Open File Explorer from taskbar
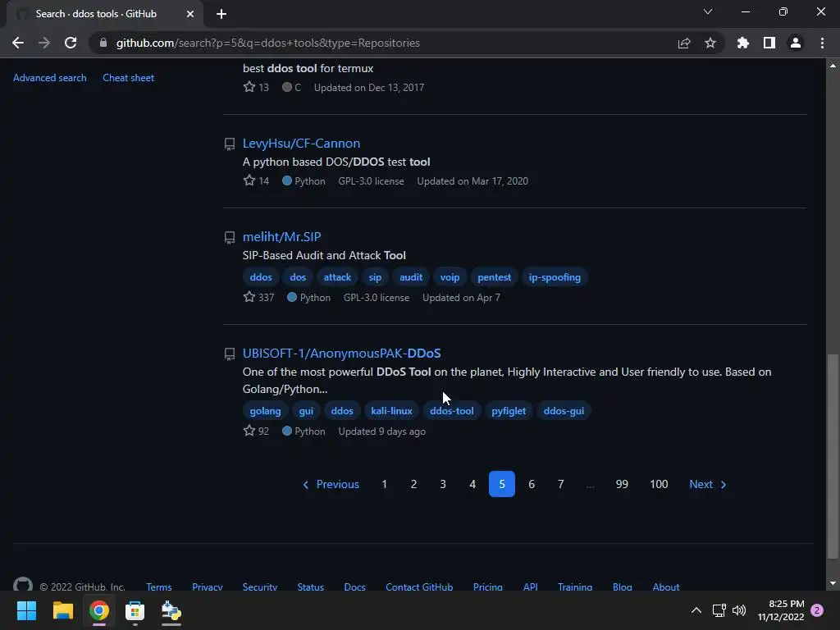 pos(62,610)
